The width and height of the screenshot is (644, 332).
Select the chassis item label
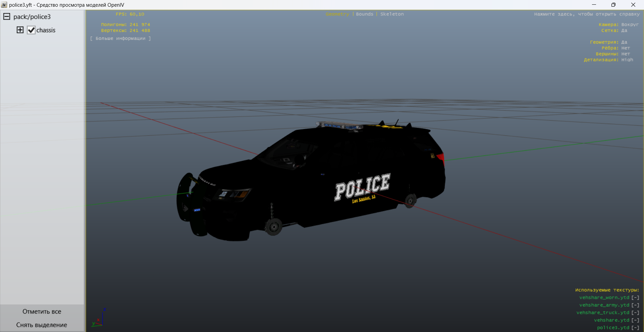(46, 30)
